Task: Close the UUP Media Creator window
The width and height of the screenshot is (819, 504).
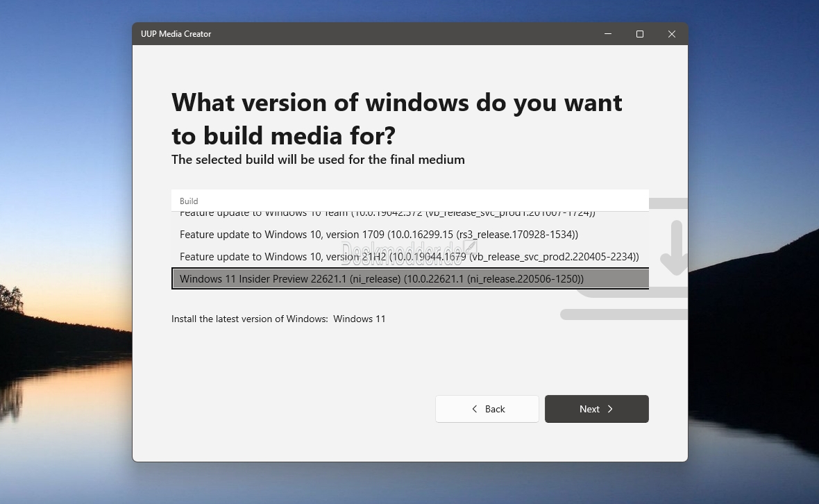Action: [672, 34]
